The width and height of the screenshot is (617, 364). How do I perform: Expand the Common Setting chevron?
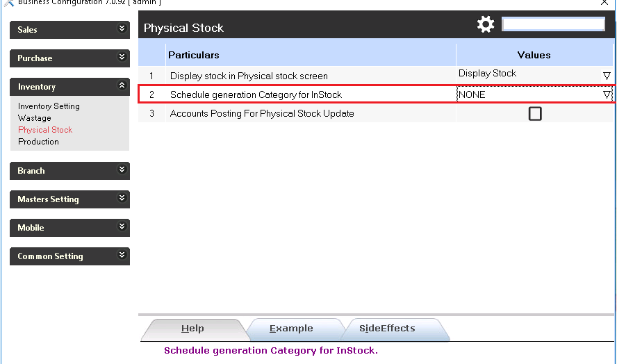tap(122, 256)
